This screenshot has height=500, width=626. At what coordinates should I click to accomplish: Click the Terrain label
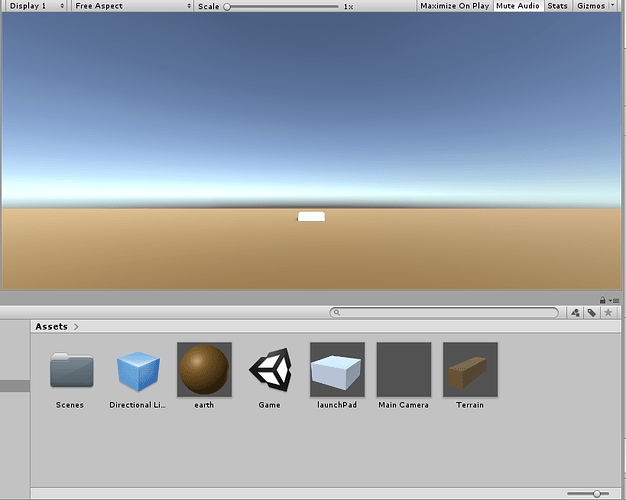click(470, 405)
